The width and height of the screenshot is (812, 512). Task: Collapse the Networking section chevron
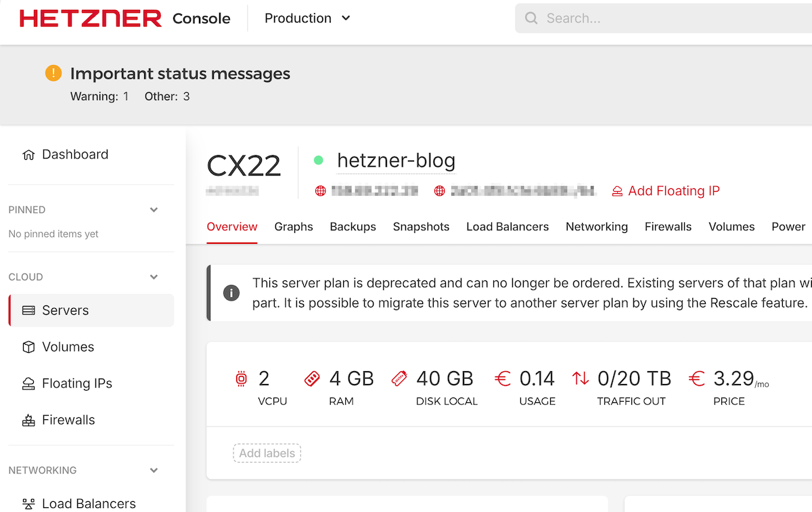coord(154,470)
